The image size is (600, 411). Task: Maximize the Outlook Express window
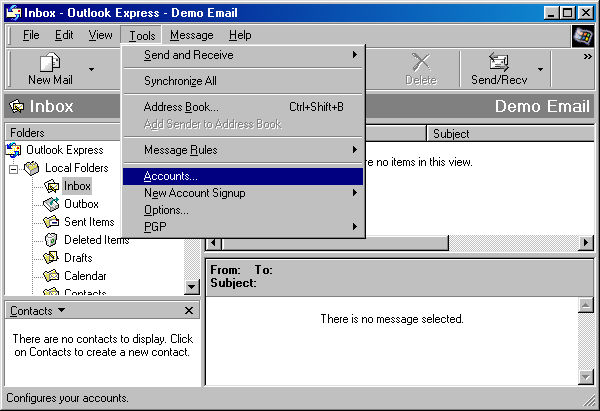coord(567,13)
